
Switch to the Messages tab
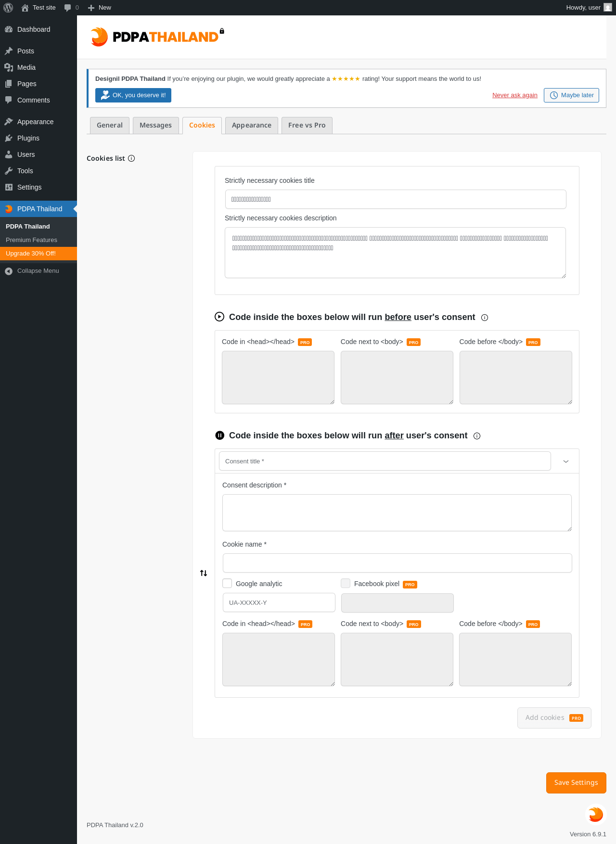156,125
